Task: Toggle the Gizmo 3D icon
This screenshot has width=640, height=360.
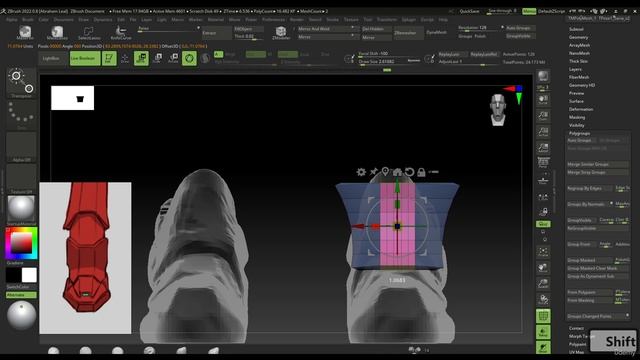Action: click(x=189, y=58)
